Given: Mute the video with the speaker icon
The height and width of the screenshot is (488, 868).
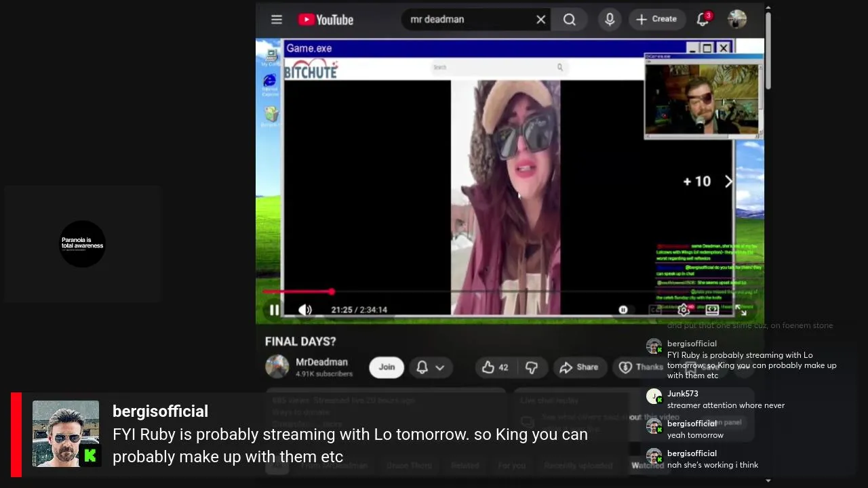Looking at the screenshot, I should (x=305, y=310).
